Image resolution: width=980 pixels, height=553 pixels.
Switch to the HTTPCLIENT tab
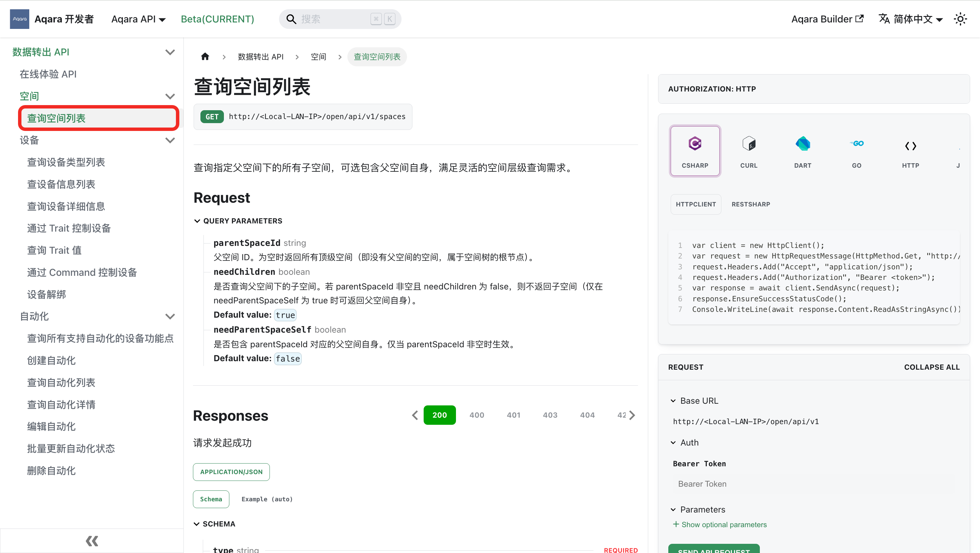696,204
